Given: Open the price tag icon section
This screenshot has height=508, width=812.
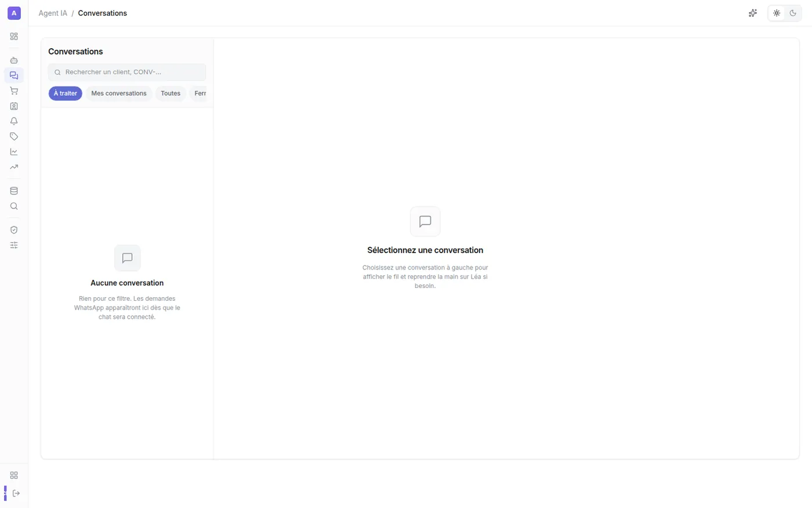Looking at the screenshot, I should [14, 136].
